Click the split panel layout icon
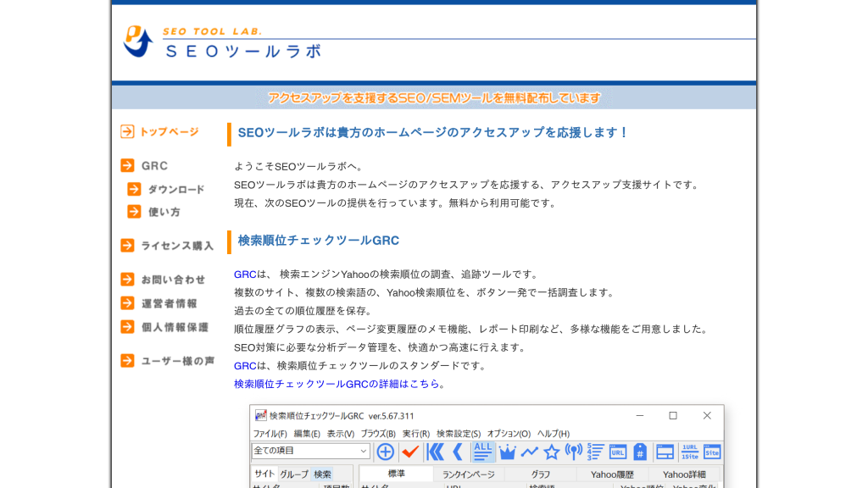The image size is (868, 488). (x=665, y=452)
